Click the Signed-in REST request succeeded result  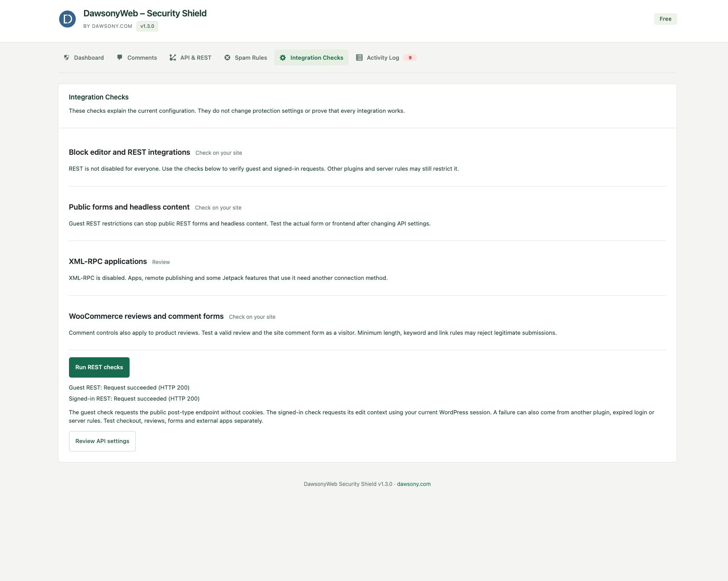click(134, 399)
